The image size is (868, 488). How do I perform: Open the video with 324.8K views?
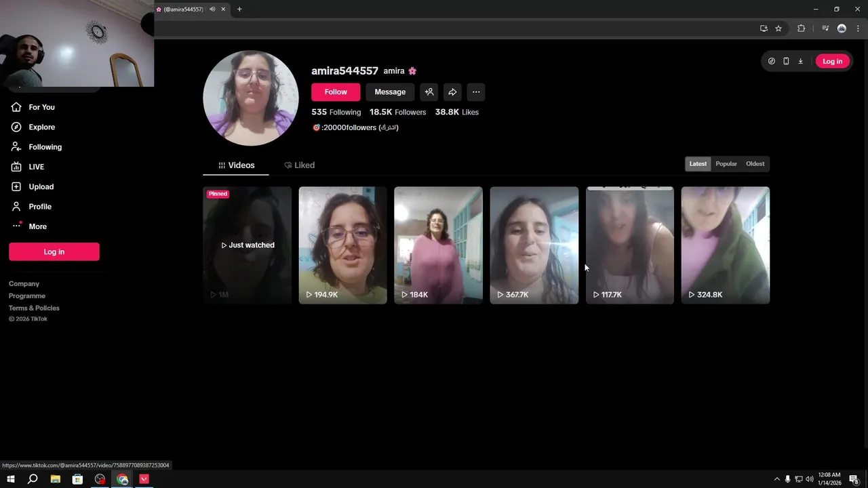tap(726, 245)
